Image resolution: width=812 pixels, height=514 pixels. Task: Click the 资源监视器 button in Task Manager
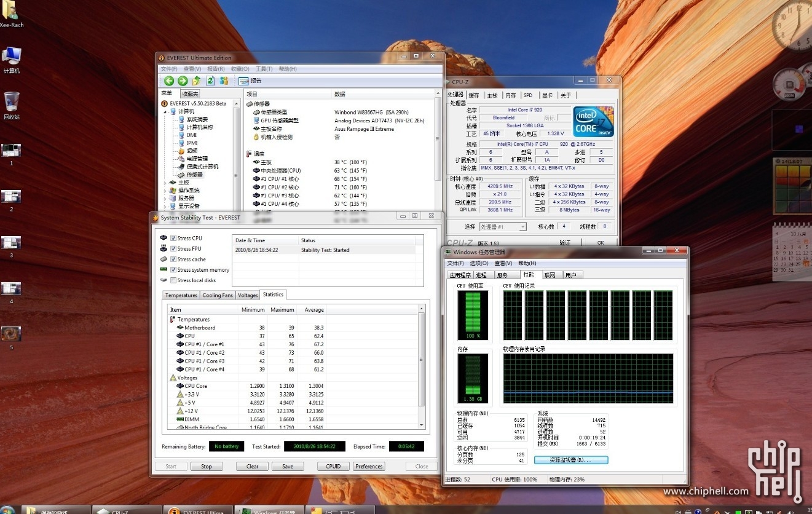pyautogui.click(x=570, y=460)
